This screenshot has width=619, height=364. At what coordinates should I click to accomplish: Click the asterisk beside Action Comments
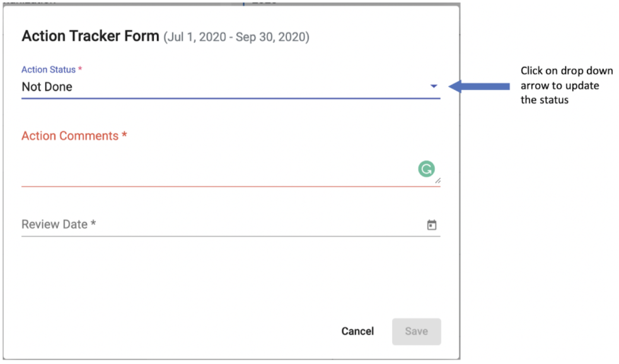pyautogui.click(x=124, y=135)
